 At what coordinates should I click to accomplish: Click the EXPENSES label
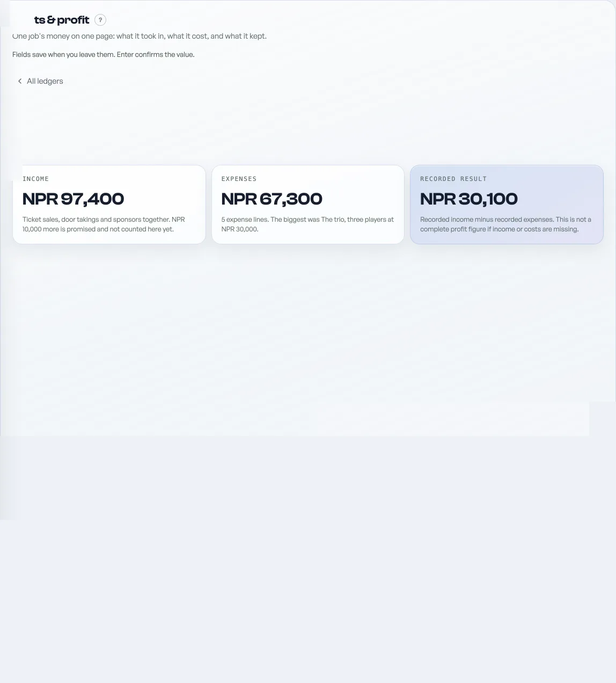[239, 179]
